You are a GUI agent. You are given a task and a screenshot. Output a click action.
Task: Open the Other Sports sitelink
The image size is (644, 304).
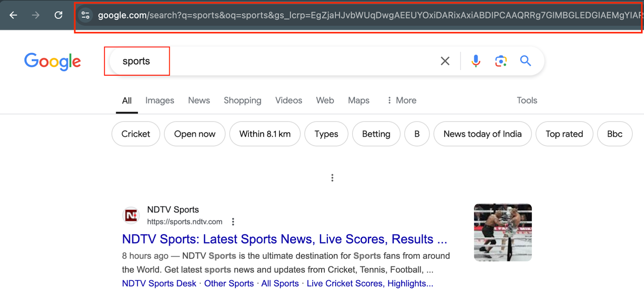(x=229, y=283)
